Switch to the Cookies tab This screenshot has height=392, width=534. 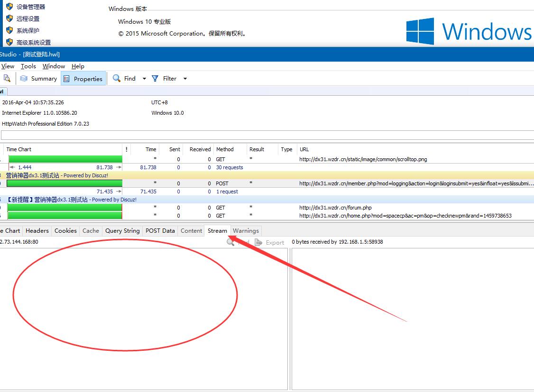tap(65, 231)
